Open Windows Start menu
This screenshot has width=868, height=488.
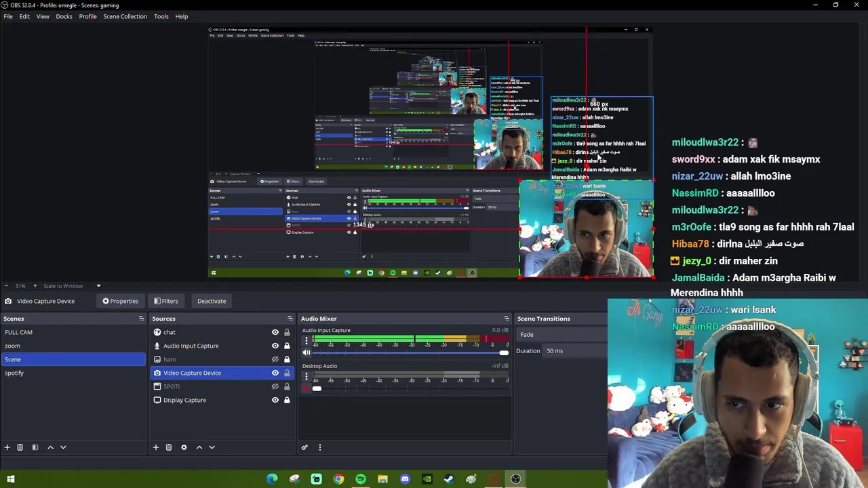coord(11,479)
